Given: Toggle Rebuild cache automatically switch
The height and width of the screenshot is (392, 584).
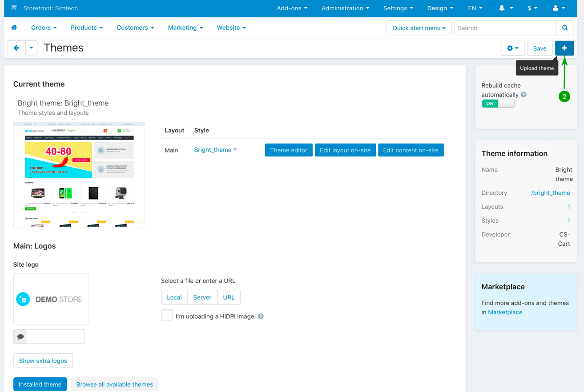Looking at the screenshot, I should pyautogui.click(x=498, y=104).
